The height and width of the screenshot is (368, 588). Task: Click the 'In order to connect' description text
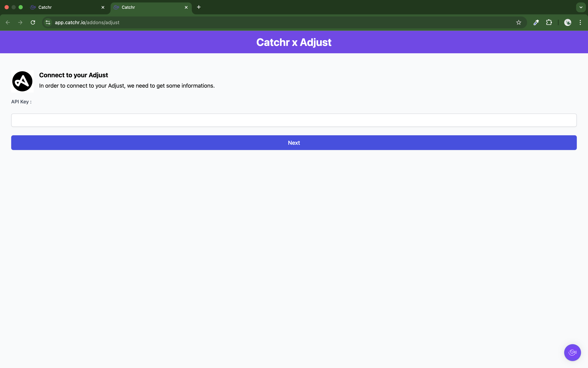click(127, 86)
